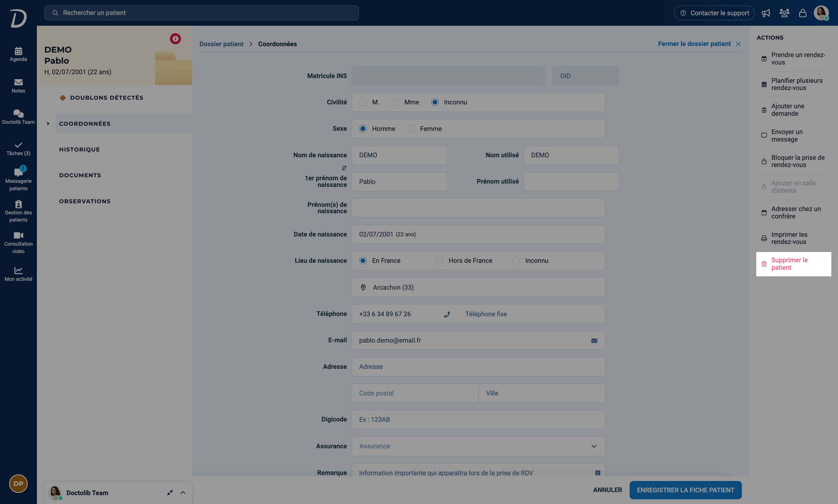Click the Rechercher un patient search field

click(201, 13)
